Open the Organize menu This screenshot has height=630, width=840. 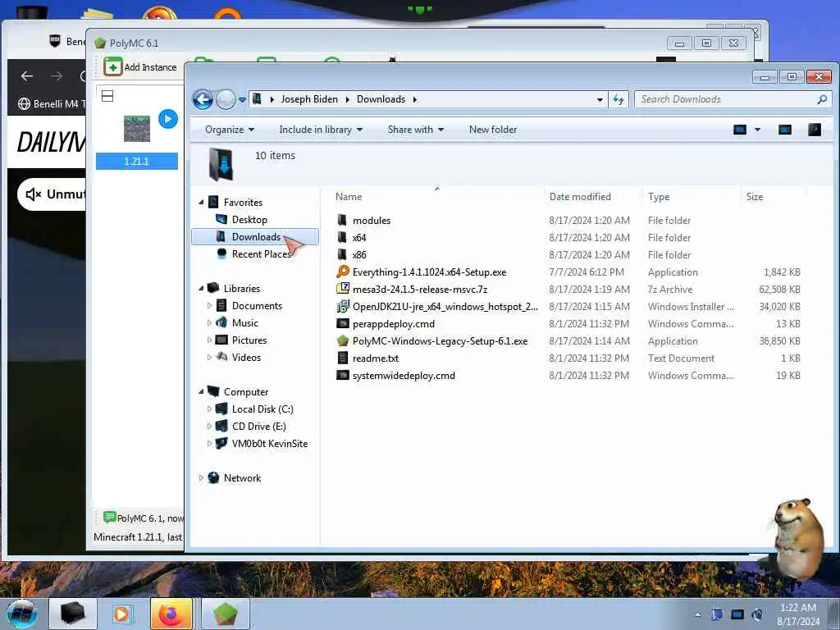230,130
